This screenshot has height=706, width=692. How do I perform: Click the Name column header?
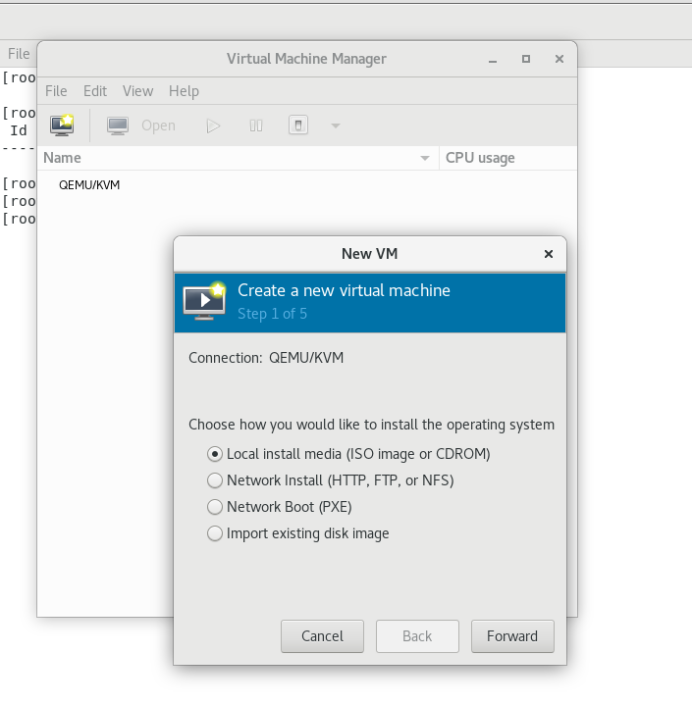(238, 158)
